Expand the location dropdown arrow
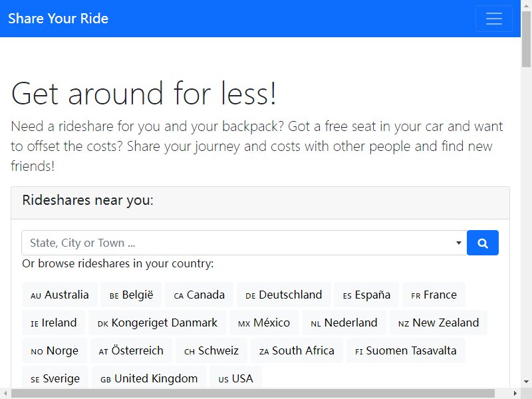532x399 pixels. coord(459,243)
